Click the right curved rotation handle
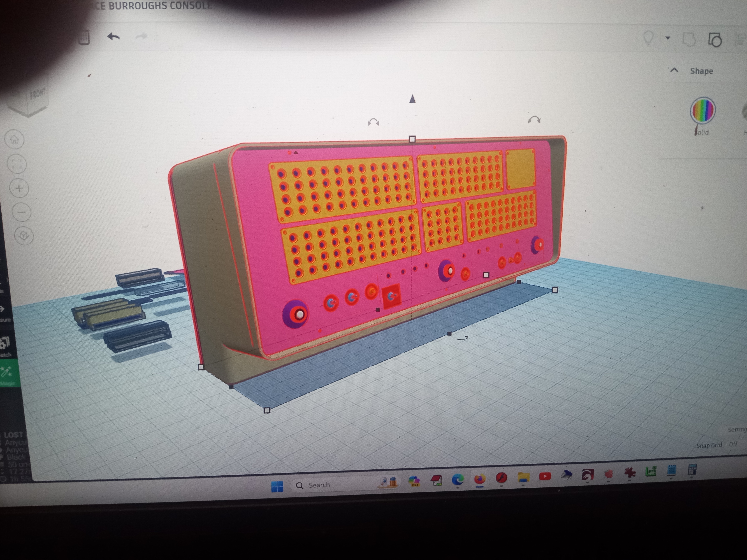The height and width of the screenshot is (560, 747). 534,120
